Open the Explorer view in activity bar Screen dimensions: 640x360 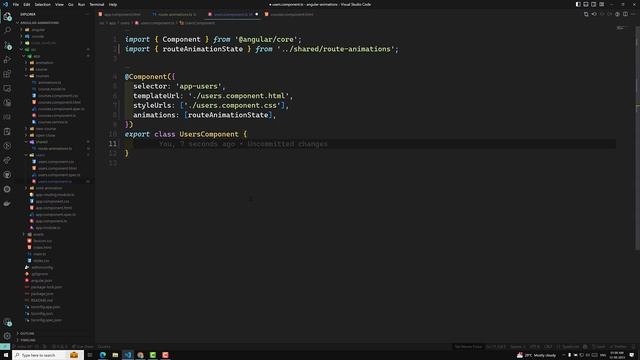7,16
